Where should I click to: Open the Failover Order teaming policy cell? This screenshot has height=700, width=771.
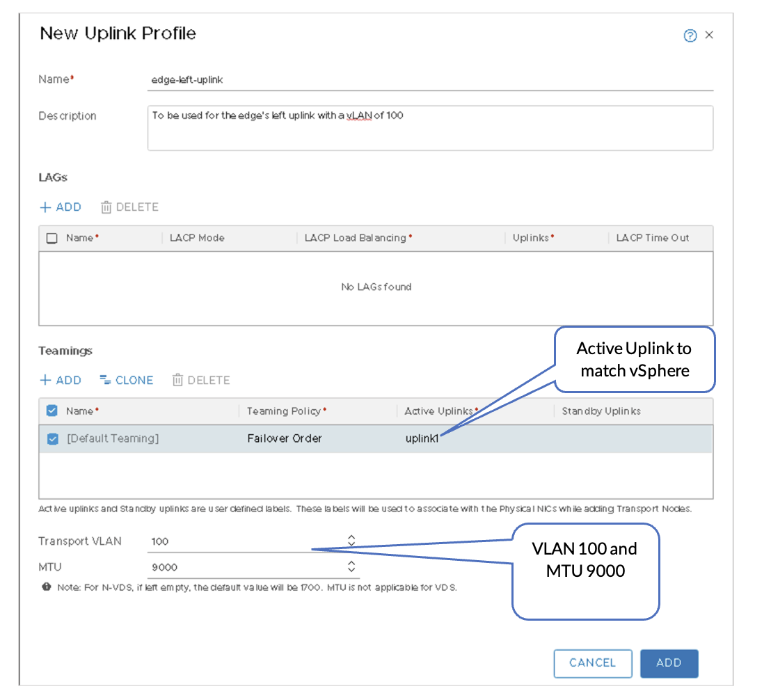coord(285,439)
